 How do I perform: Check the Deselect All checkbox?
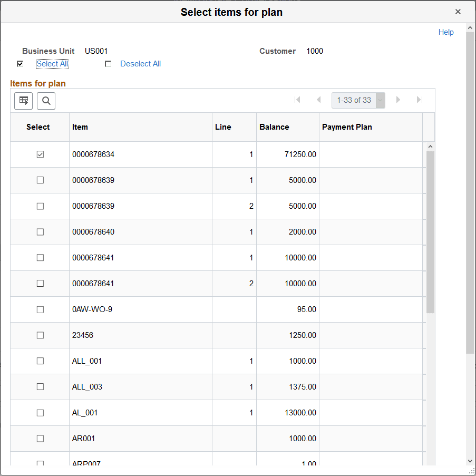pos(108,63)
